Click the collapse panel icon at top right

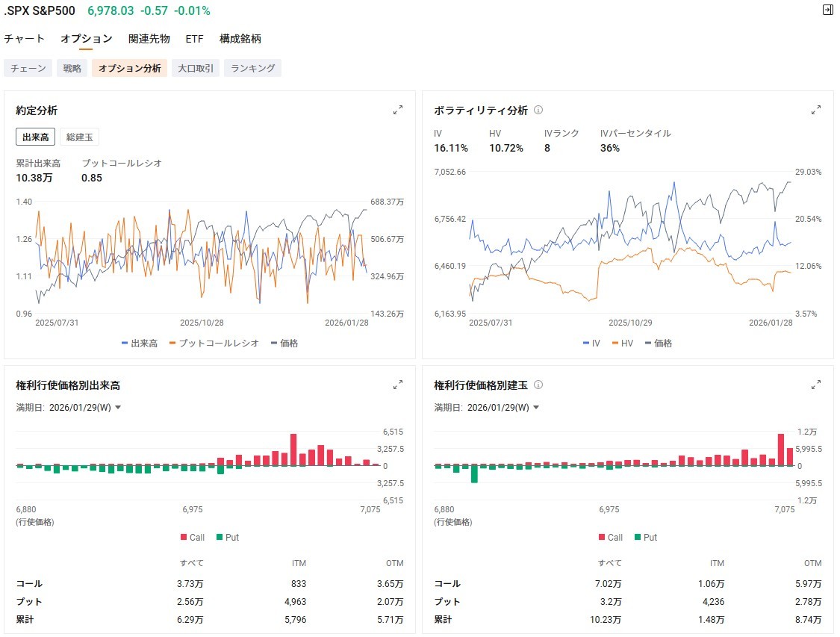[827, 10]
